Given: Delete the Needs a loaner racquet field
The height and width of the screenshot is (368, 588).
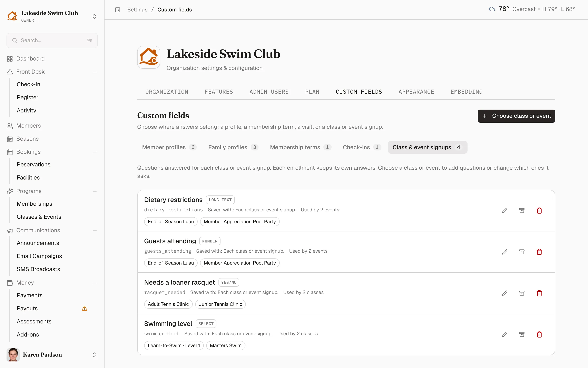Looking at the screenshot, I should (x=539, y=293).
